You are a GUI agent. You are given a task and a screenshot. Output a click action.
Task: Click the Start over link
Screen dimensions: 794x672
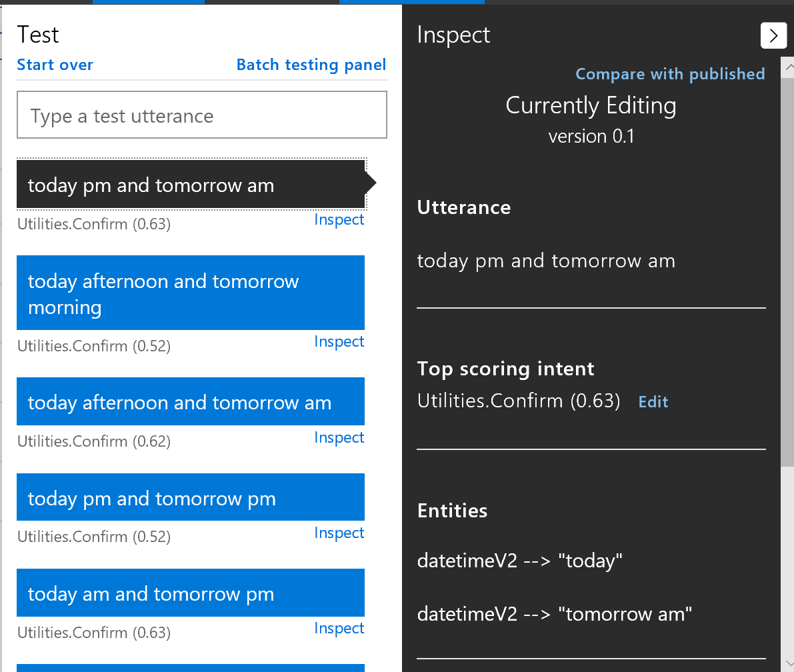click(55, 65)
